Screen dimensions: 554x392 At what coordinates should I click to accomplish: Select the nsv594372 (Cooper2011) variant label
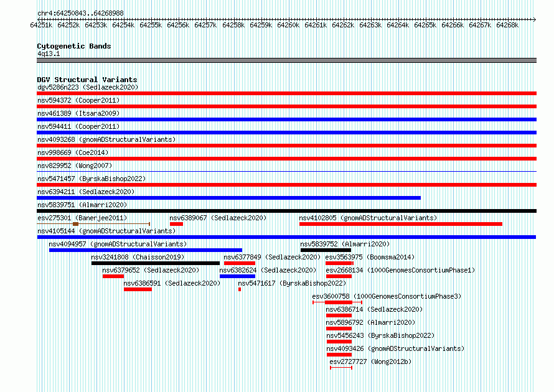pyautogui.click(x=78, y=100)
